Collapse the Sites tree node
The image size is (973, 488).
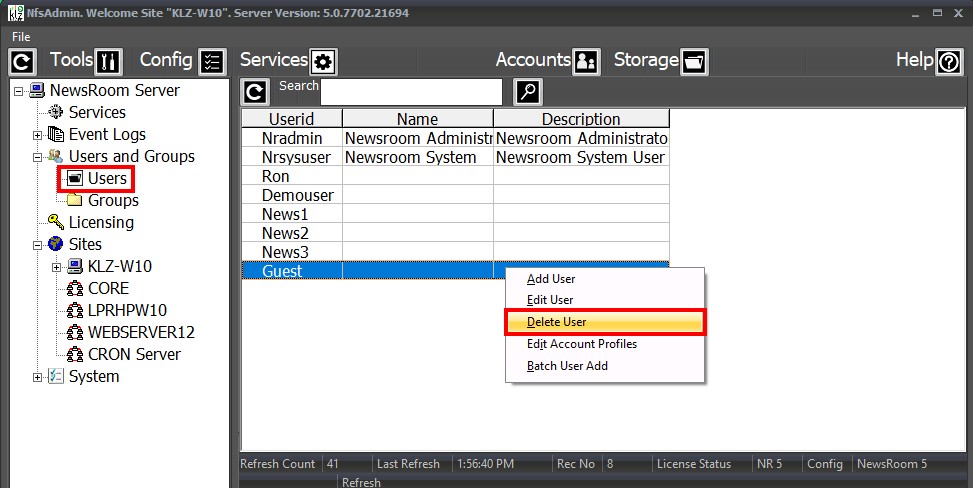pyautogui.click(x=38, y=245)
